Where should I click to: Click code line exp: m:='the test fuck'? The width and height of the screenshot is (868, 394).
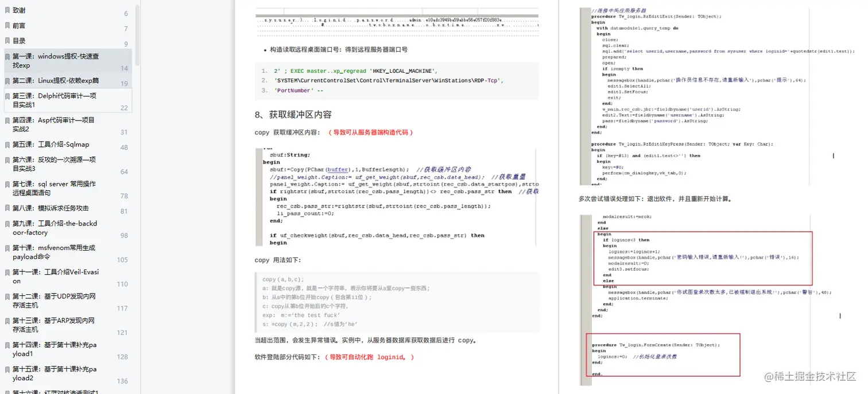[301, 315]
